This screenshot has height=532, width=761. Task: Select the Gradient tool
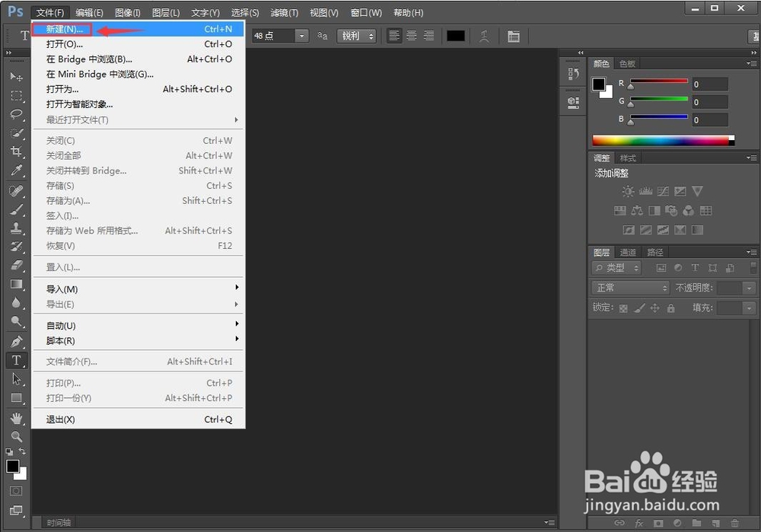tap(17, 284)
